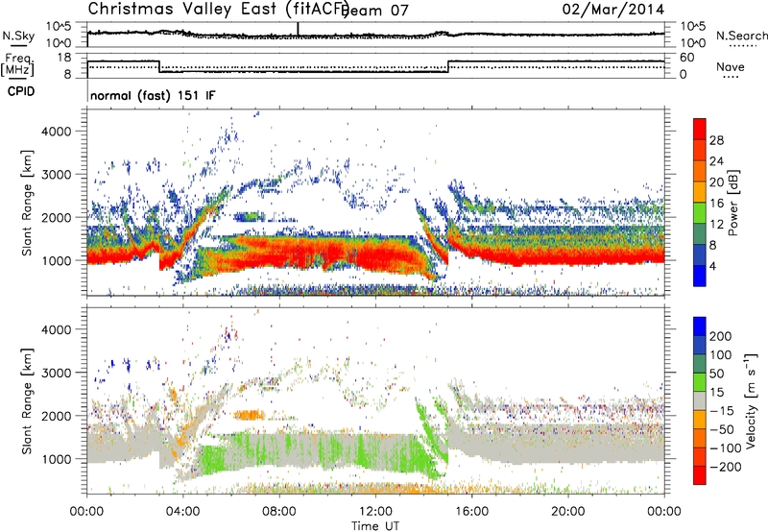Click the gray -15 to 15 Velocity swatch
768x532 pixels.
coord(700,400)
